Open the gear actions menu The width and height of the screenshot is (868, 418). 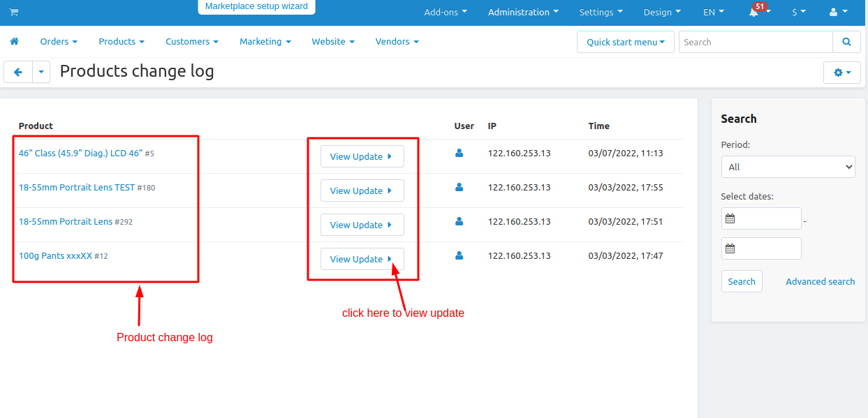[x=842, y=72]
